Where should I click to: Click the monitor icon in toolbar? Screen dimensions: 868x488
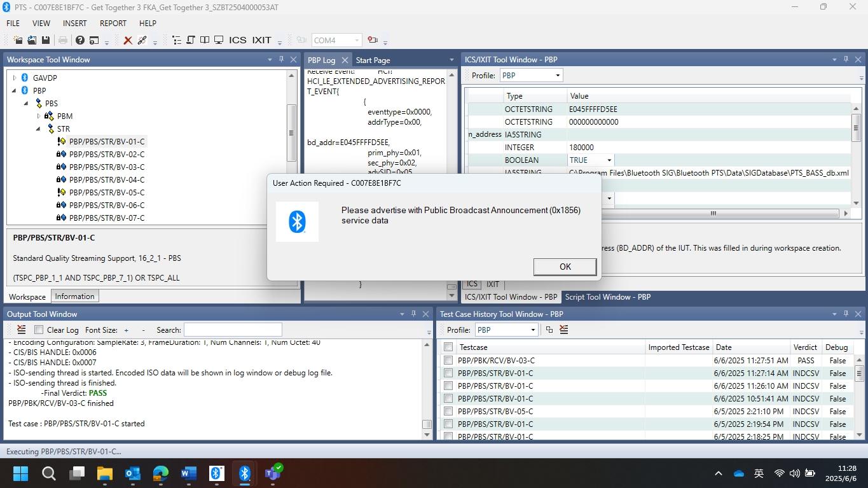coord(219,40)
